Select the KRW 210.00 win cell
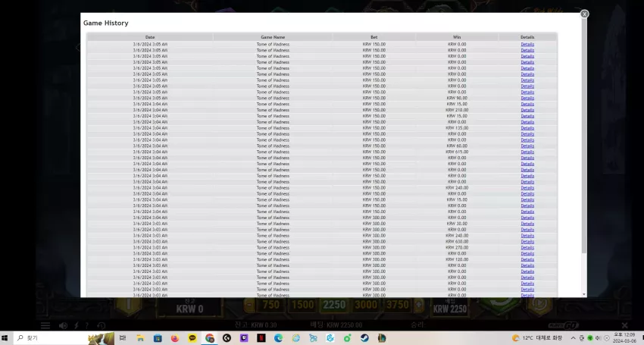This screenshot has height=345, width=644. click(x=457, y=110)
